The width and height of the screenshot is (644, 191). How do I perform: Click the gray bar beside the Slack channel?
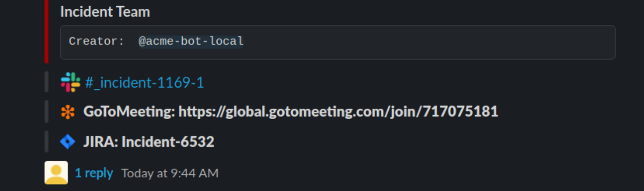click(47, 82)
